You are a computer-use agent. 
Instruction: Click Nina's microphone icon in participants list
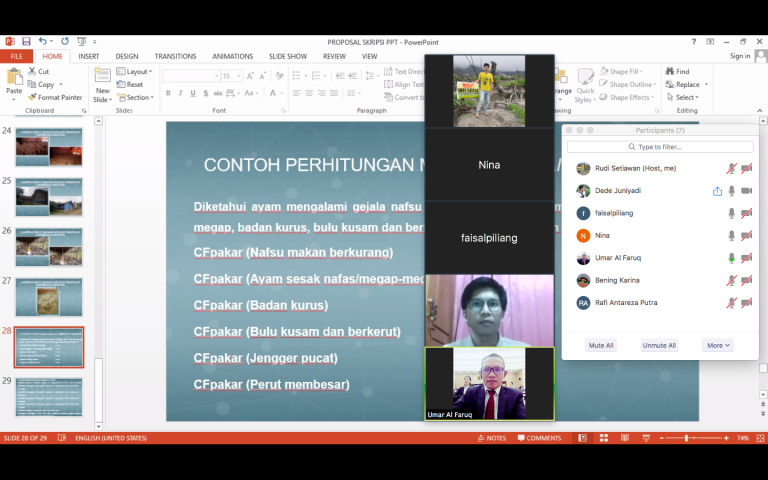point(731,236)
